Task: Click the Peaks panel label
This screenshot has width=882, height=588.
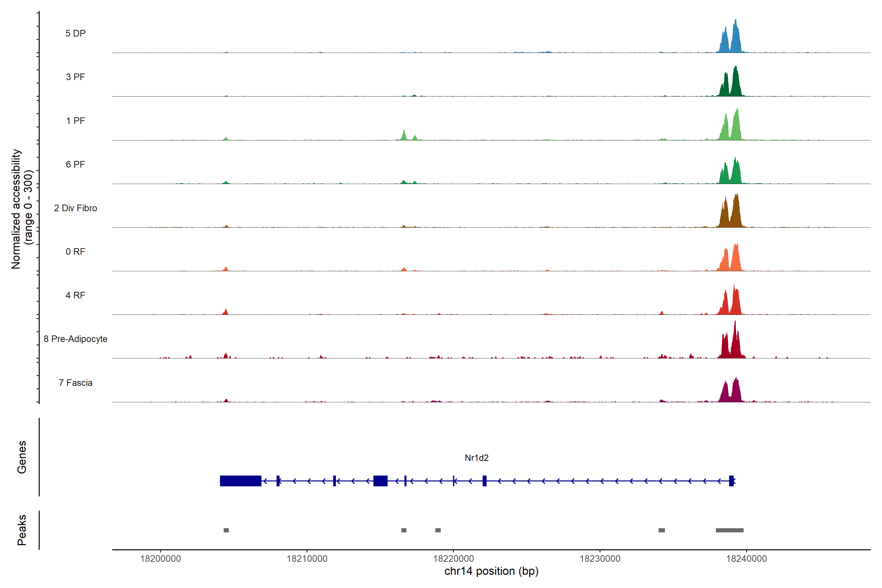Action: 22,530
